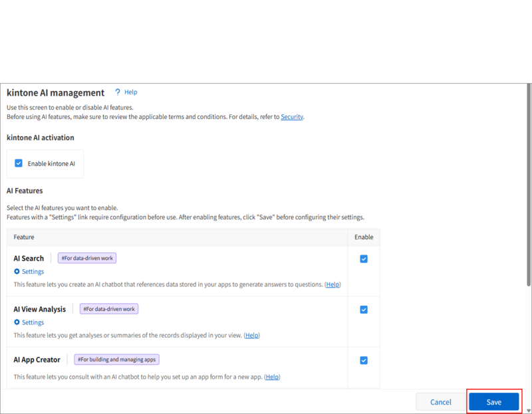This screenshot has height=414, width=532.
Task: Click the #For building and managing apps tag
Action: click(x=117, y=360)
